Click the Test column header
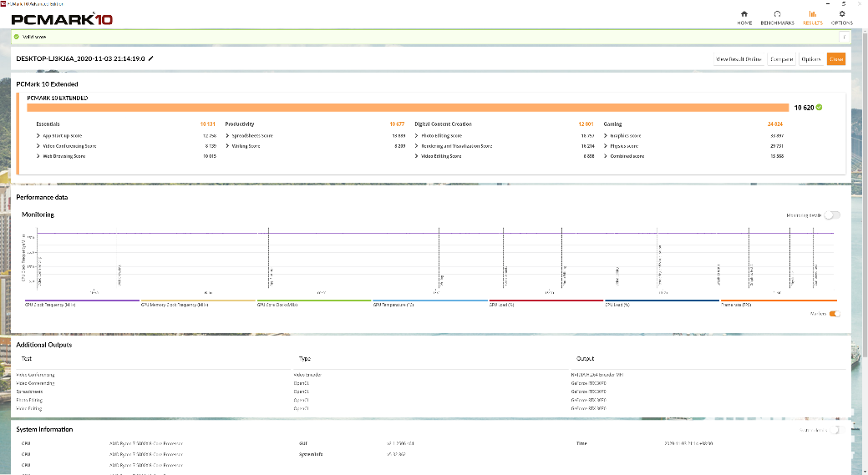Image resolution: width=868 pixels, height=475 pixels. [x=27, y=358]
